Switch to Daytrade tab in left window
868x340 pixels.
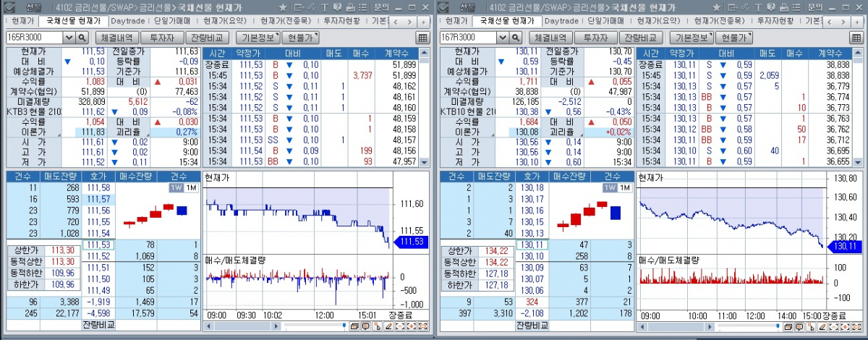pyautogui.click(x=127, y=22)
